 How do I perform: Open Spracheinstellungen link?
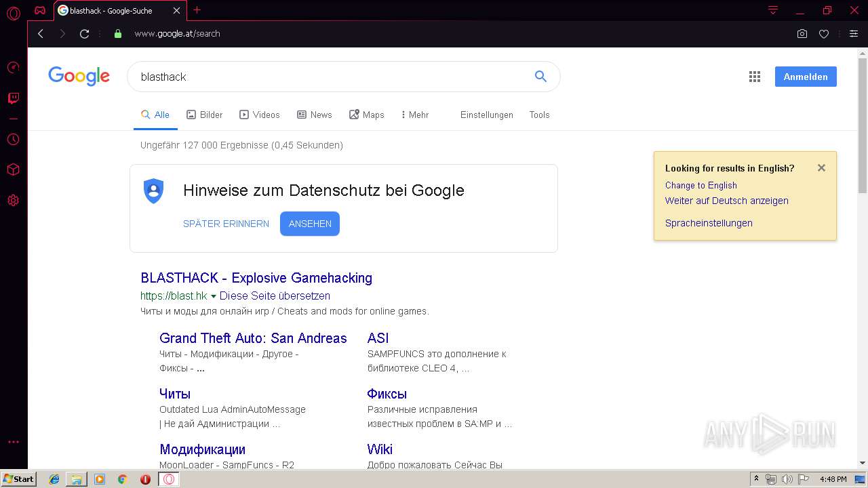point(709,223)
